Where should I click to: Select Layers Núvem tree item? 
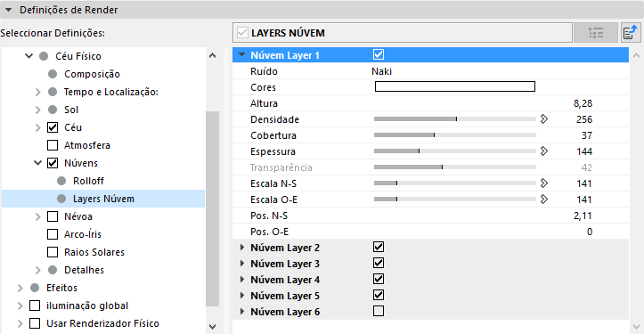click(x=103, y=199)
